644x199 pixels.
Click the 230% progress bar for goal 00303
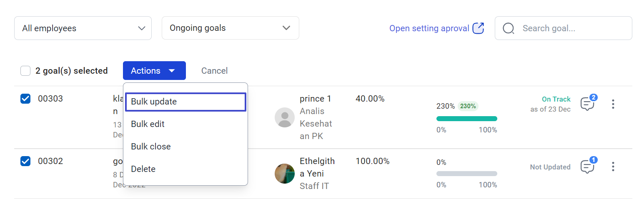pos(466,119)
